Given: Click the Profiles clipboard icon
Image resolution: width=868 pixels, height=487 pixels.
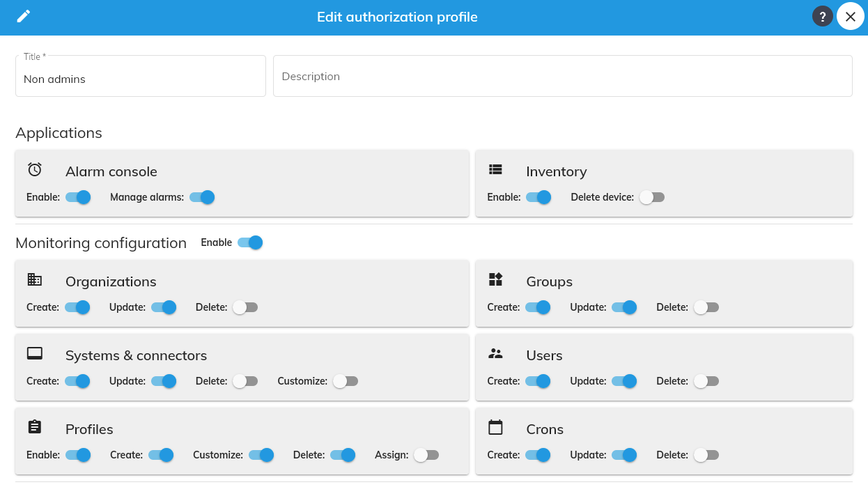Looking at the screenshot, I should pyautogui.click(x=35, y=427).
